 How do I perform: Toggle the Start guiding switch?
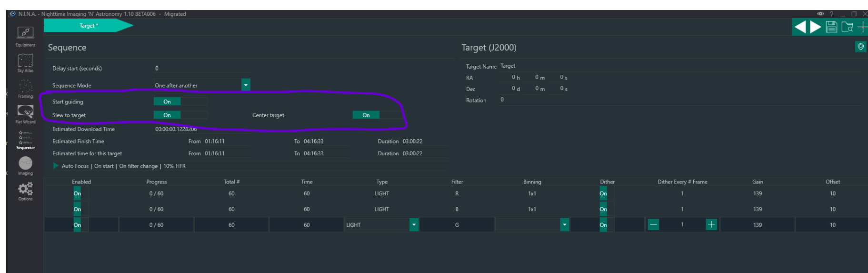tap(180, 101)
